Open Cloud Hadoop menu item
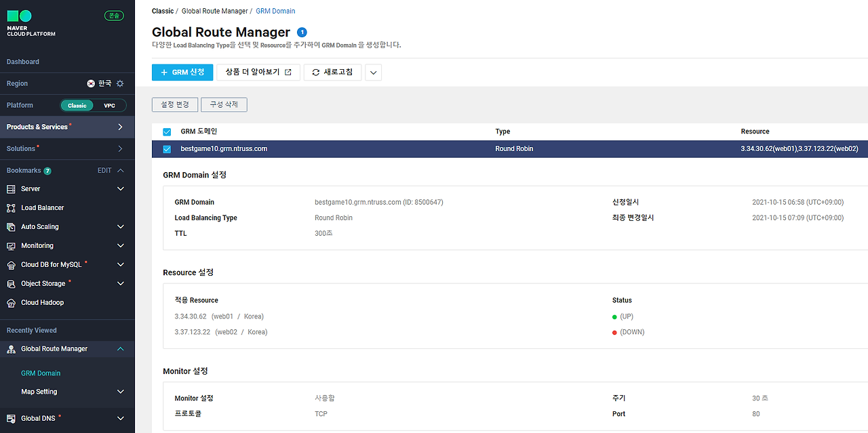The height and width of the screenshot is (433, 868). tap(43, 303)
